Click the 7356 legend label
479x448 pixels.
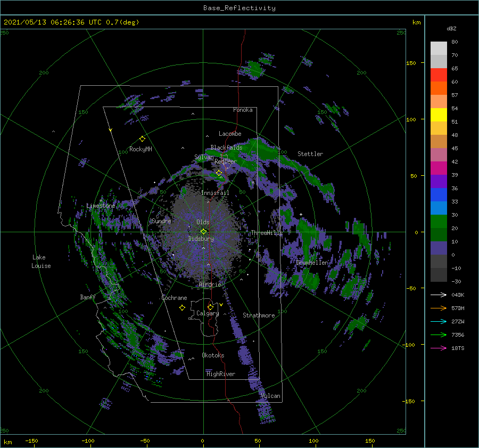click(x=458, y=335)
